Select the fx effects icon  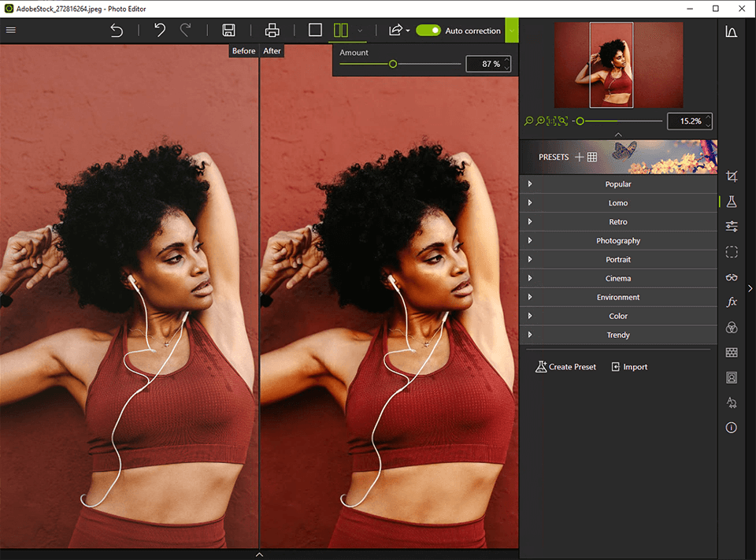point(732,302)
